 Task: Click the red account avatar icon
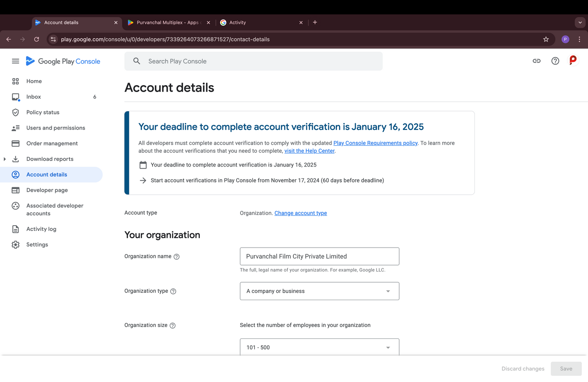pyautogui.click(x=573, y=61)
